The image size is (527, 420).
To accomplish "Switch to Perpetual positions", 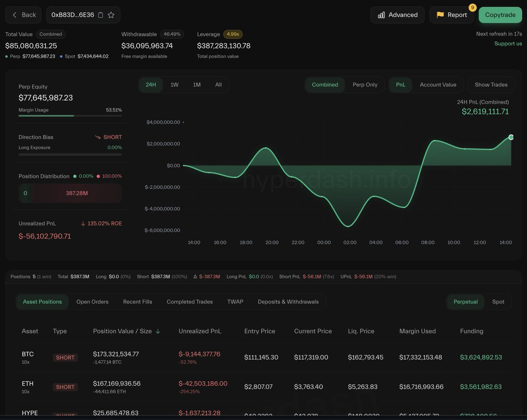I will click(x=466, y=302).
